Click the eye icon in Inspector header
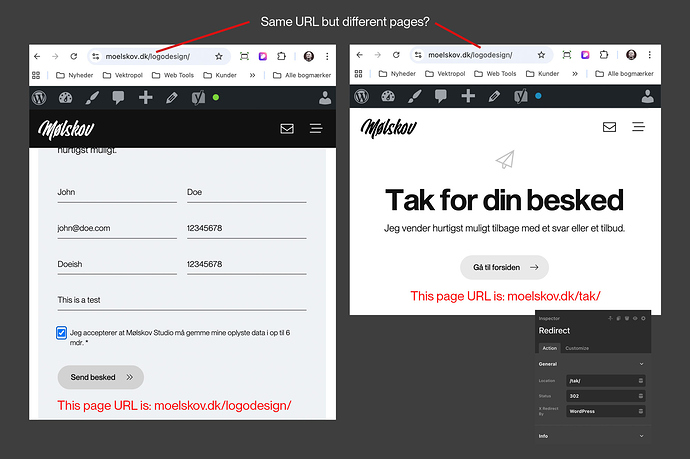690x459 pixels. click(x=636, y=318)
